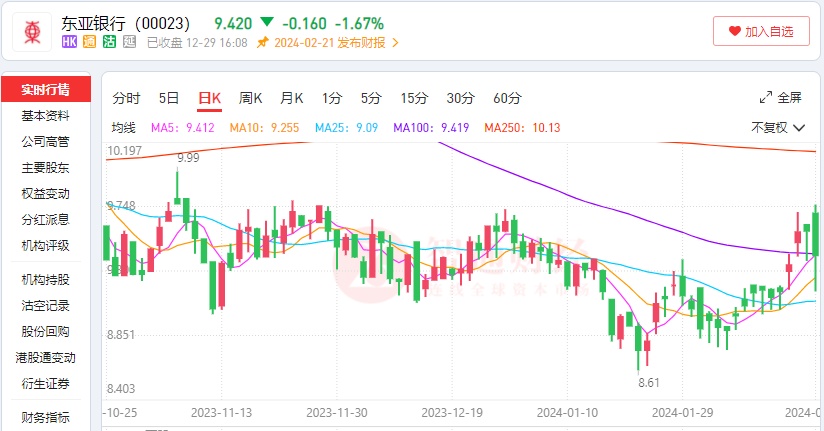
Task: Click the purple HK market badge
Action: (x=69, y=42)
